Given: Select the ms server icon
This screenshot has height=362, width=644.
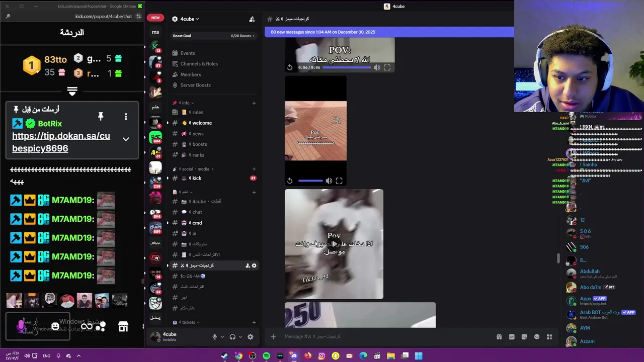Looking at the screenshot, I should (155, 32).
